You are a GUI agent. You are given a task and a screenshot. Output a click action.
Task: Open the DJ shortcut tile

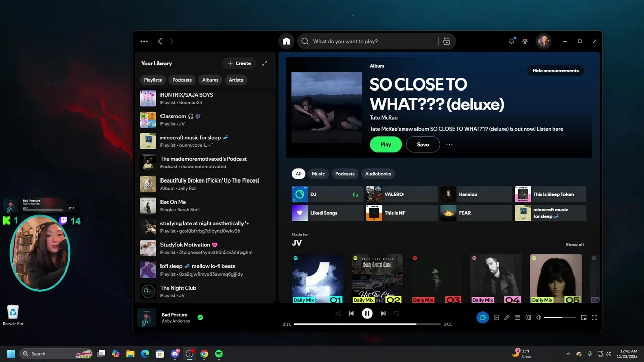point(328,194)
